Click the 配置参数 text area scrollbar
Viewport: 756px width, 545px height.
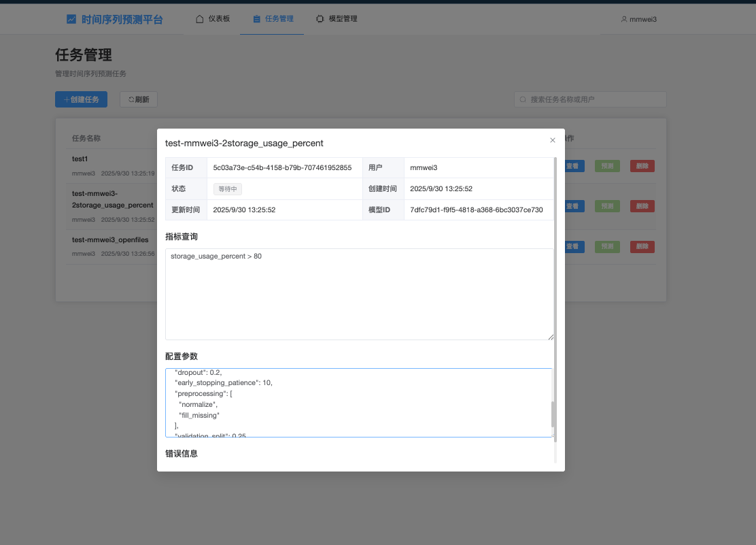[553, 413]
